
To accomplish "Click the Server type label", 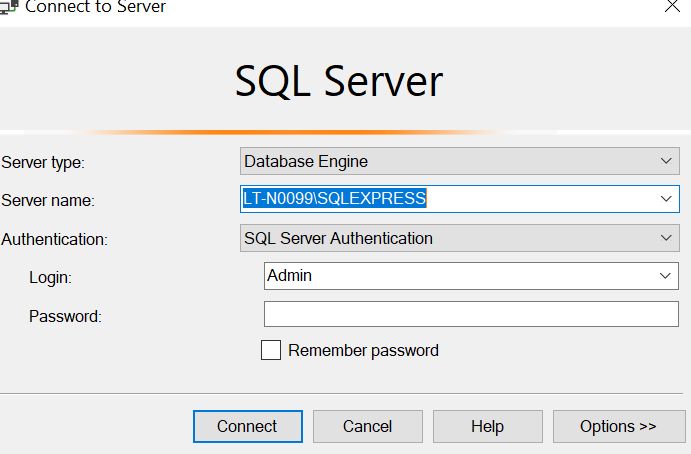I will tap(43, 163).
